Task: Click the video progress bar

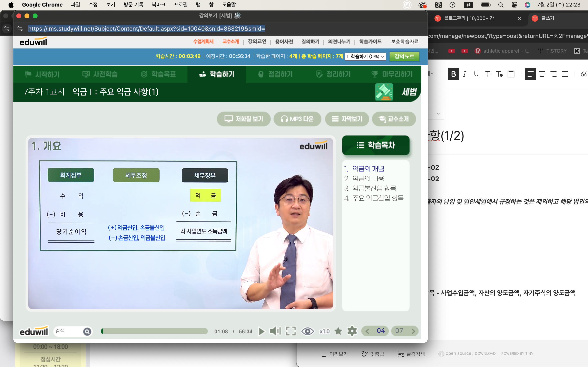Action: pyautogui.click(x=154, y=331)
